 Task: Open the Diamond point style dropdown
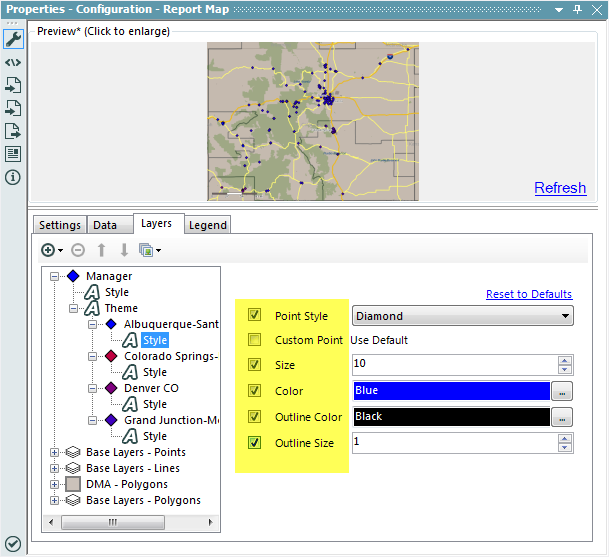click(463, 316)
